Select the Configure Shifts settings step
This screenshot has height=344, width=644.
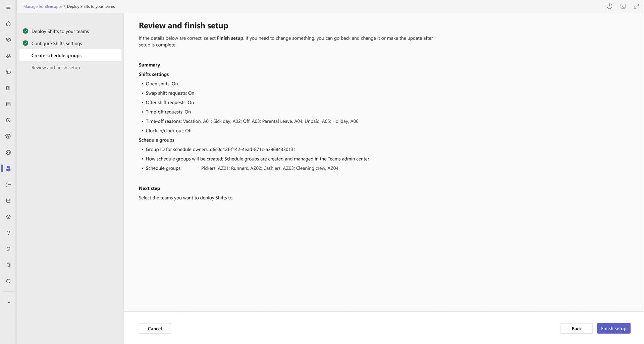pos(57,43)
